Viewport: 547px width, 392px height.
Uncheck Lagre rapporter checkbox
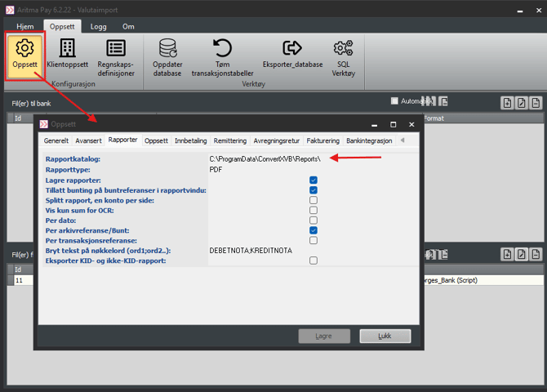pyautogui.click(x=314, y=180)
